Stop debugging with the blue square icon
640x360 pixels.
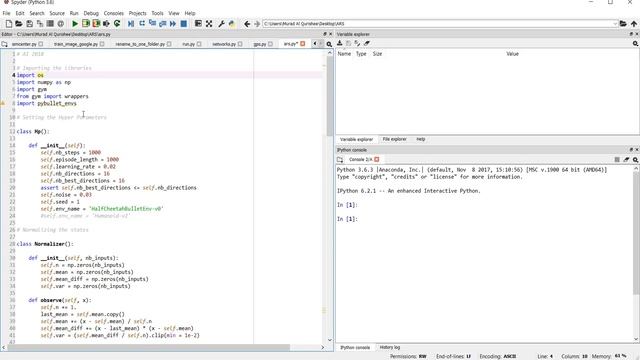pos(184,24)
